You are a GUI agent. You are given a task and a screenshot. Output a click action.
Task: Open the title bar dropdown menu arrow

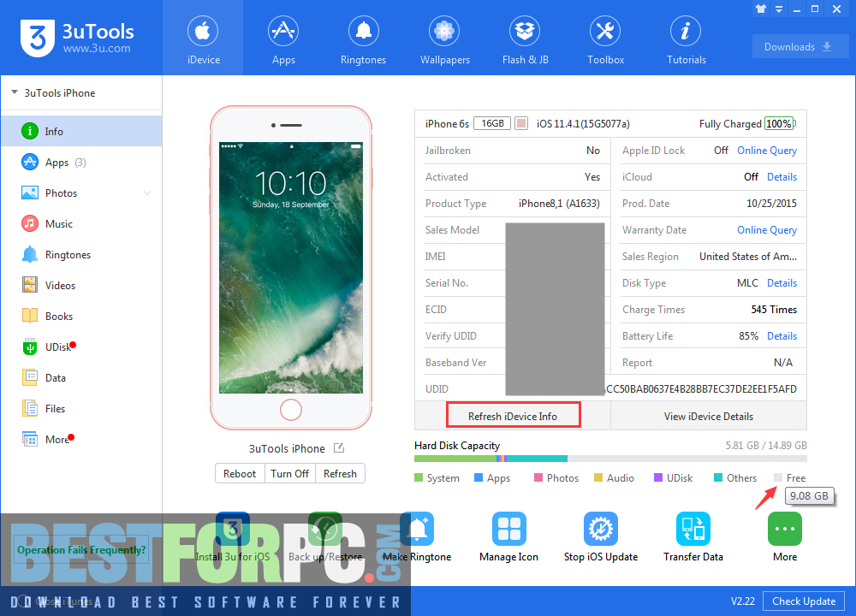click(x=779, y=9)
